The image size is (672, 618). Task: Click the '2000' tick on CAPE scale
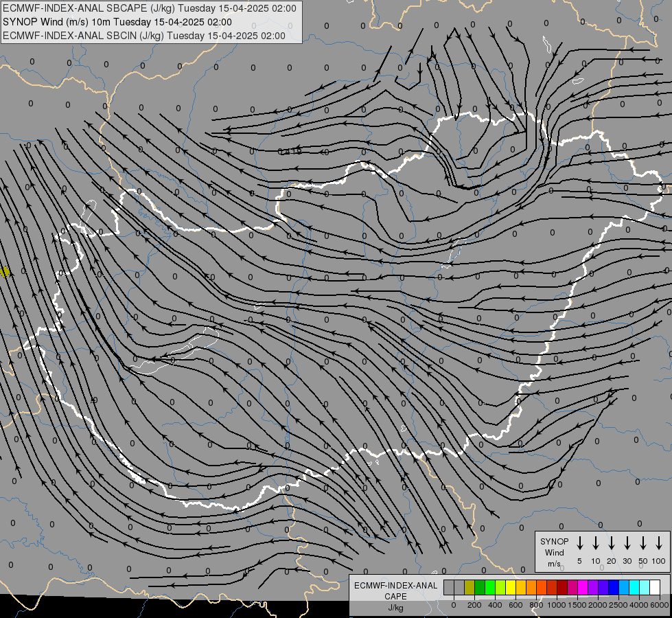pyautogui.click(x=597, y=605)
